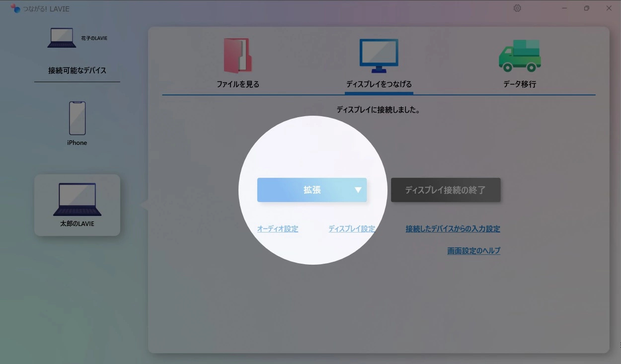Click the 太郎のLAVIE label text
The image size is (621, 364).
(77, 224)
